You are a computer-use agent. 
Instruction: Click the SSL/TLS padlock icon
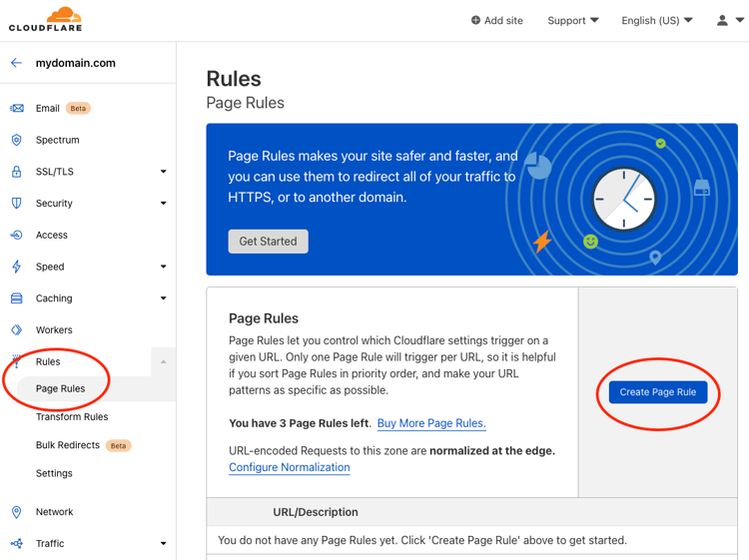click(17, 172)
